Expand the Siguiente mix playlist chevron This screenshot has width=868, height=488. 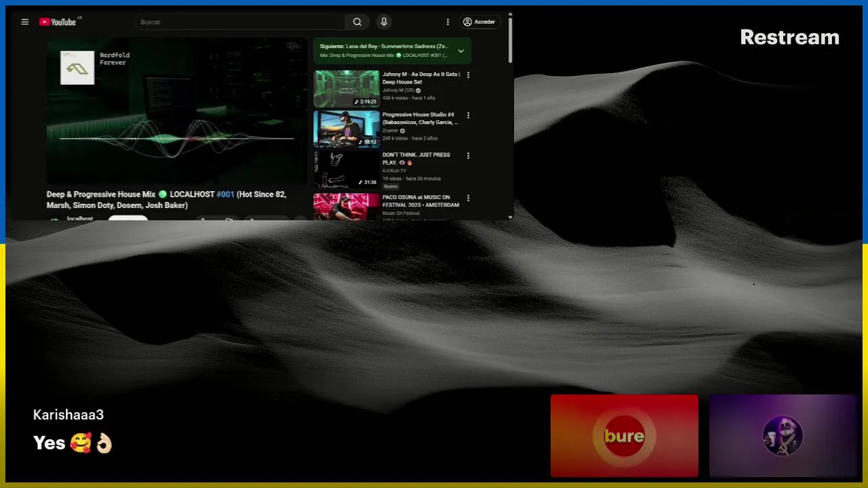(460, 51)
